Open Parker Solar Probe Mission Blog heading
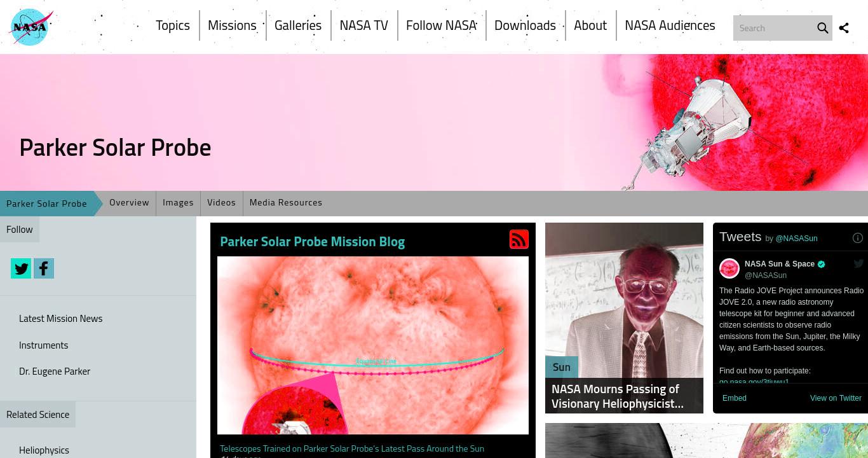The image size is (868, 458). [x=312, y=242]
